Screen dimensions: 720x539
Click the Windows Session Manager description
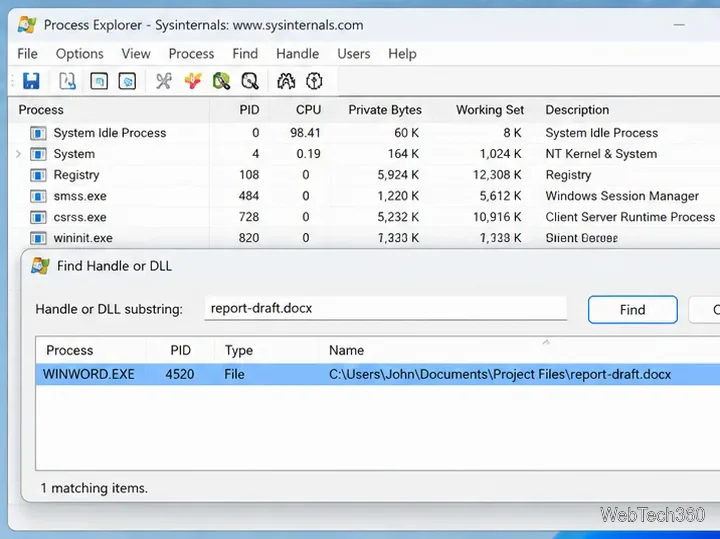622,197
